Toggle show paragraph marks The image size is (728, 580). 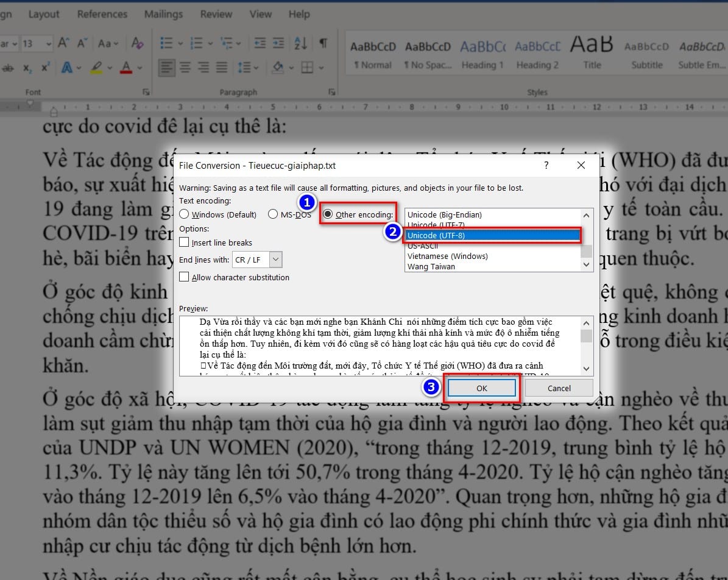coord(323,43)
